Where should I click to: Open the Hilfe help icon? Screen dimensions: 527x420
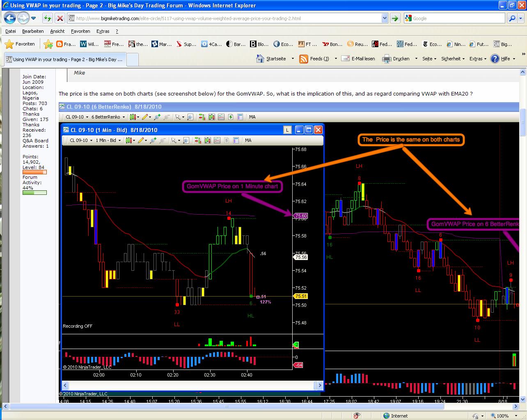(x=495, y=59)
